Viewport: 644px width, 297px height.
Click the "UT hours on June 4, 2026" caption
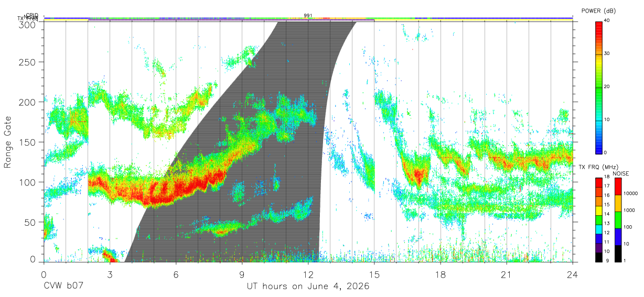(308, 287)
